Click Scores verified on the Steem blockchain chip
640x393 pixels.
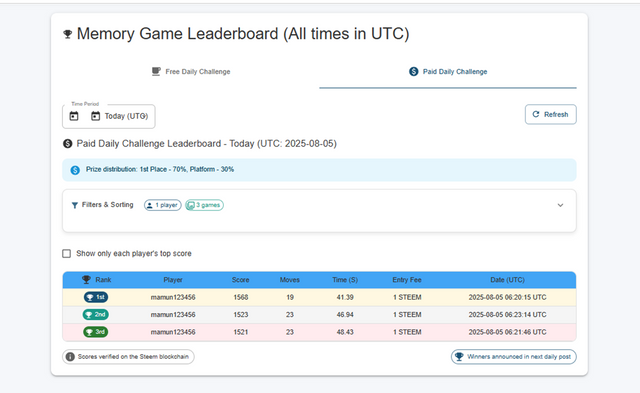pos(128,357)
